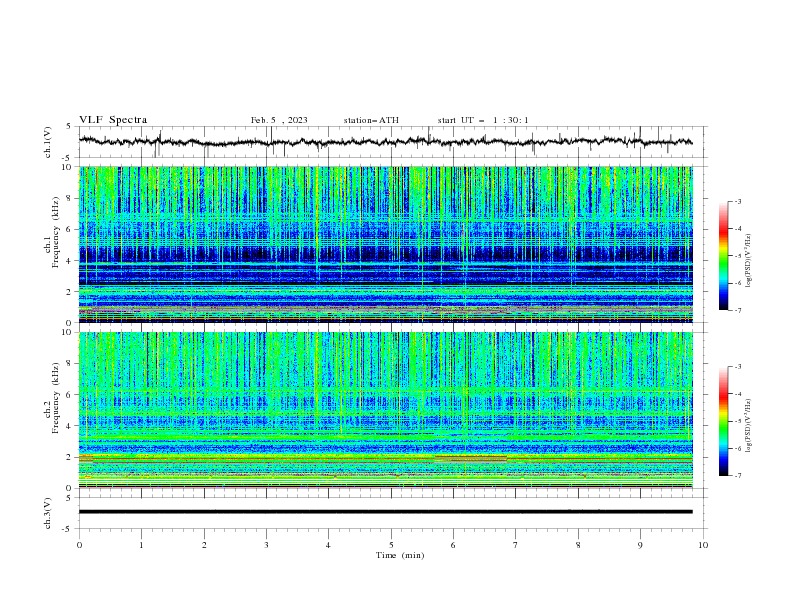
Task: Click the "ch.3(V)" axis label
Action: click(x=47, y=513)
